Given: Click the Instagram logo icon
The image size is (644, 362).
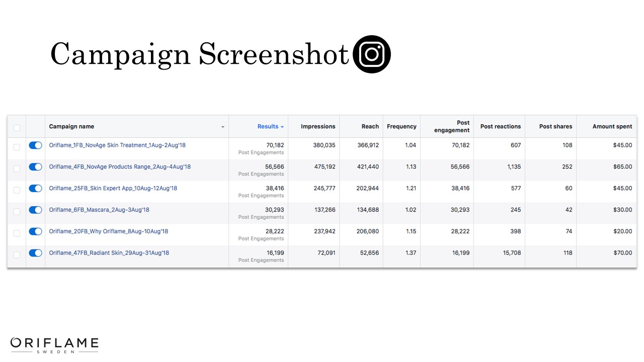Looking at the screenshot, I should tap(372, 54).
